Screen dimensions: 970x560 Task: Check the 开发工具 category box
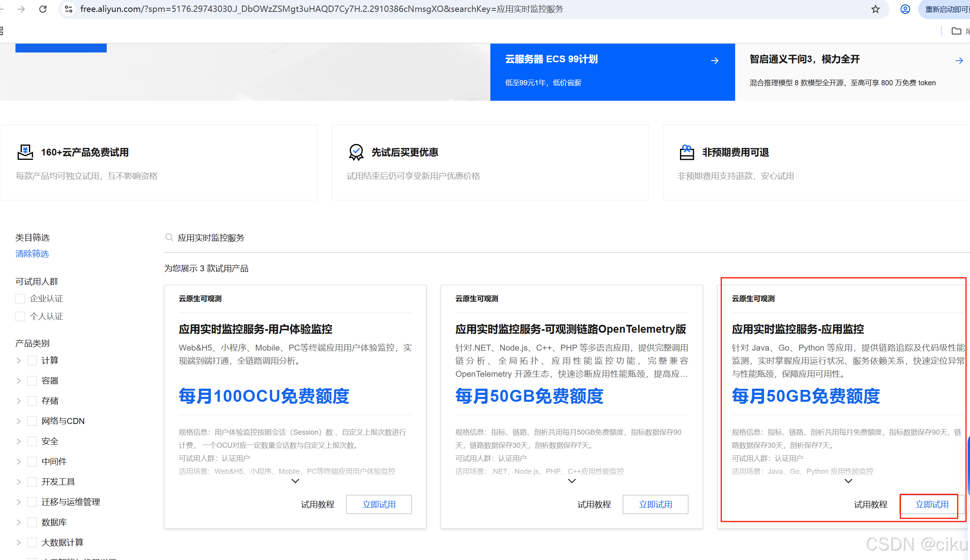(32, 482)
